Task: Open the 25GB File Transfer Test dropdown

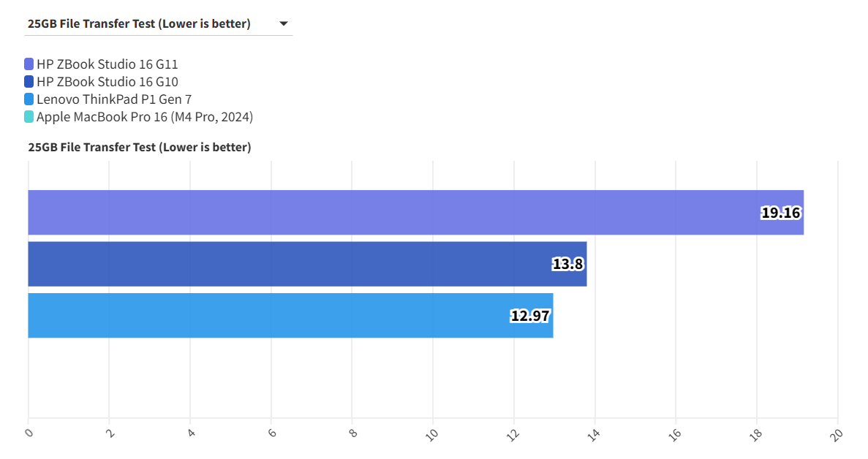Action: [139, 24]
